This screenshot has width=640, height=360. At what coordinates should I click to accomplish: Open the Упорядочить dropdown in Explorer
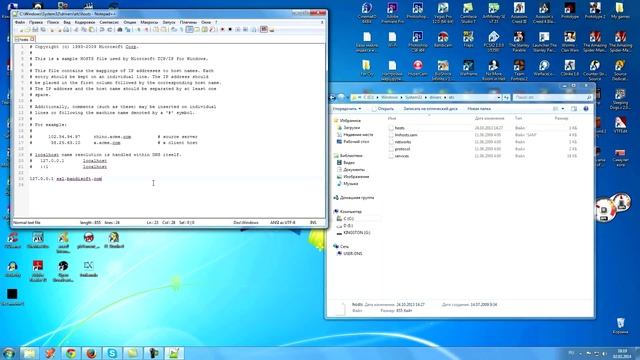point(347,109)
